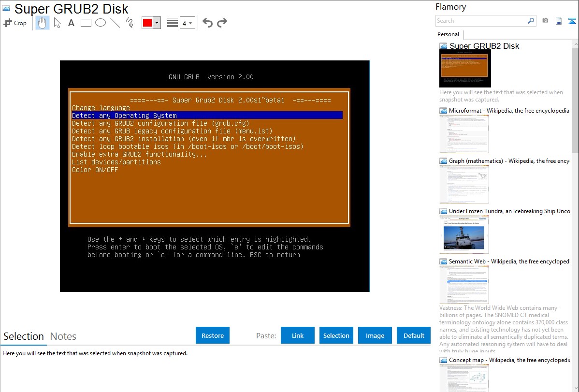Pick the rectangle shape tool
579x392 pixels.
pos(86,23)
